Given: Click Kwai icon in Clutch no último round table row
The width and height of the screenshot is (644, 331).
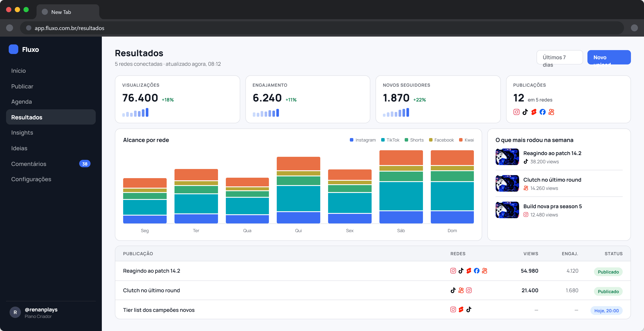Looking at the screenshot, I should tap(461, 290).
